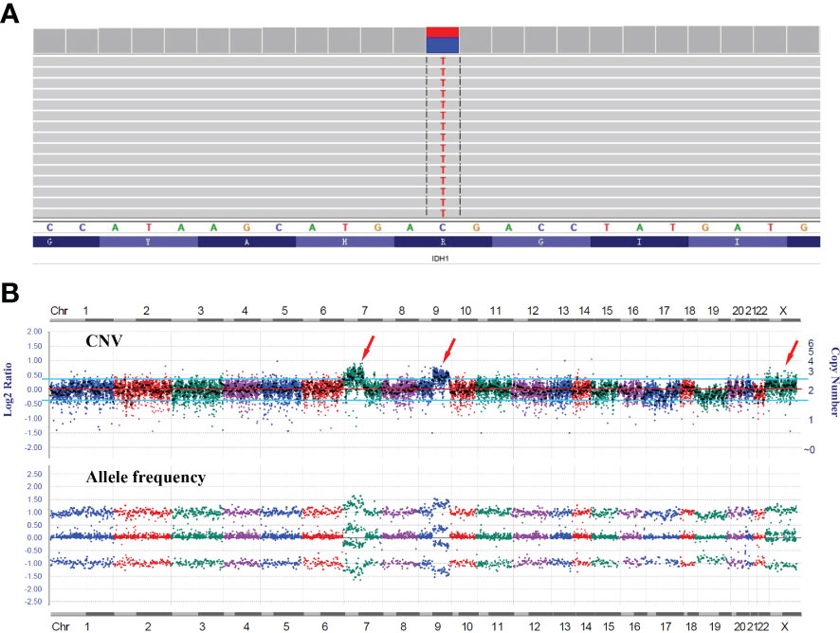This screenshot has width=840, height=633.
Task: Select the Log2 Ratio axis label
Action: [9, 389]
